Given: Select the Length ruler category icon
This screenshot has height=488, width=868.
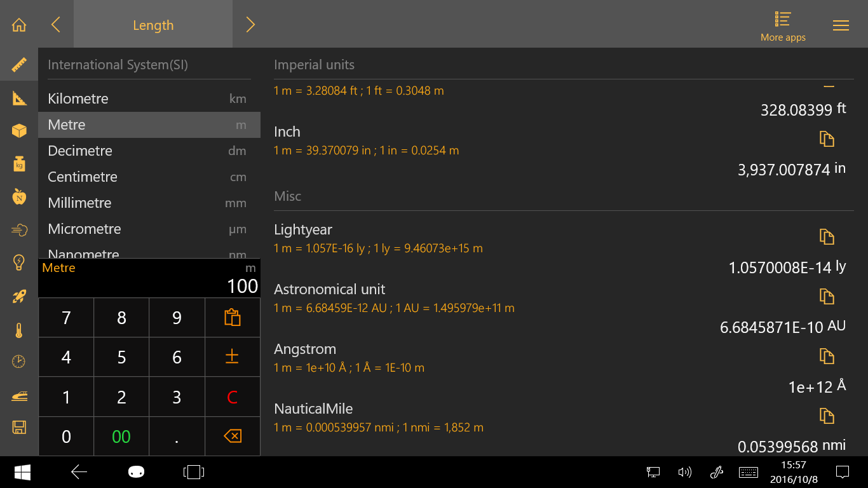Looking at the screenshot, I should pyautogui.click(x=19, y=64).
